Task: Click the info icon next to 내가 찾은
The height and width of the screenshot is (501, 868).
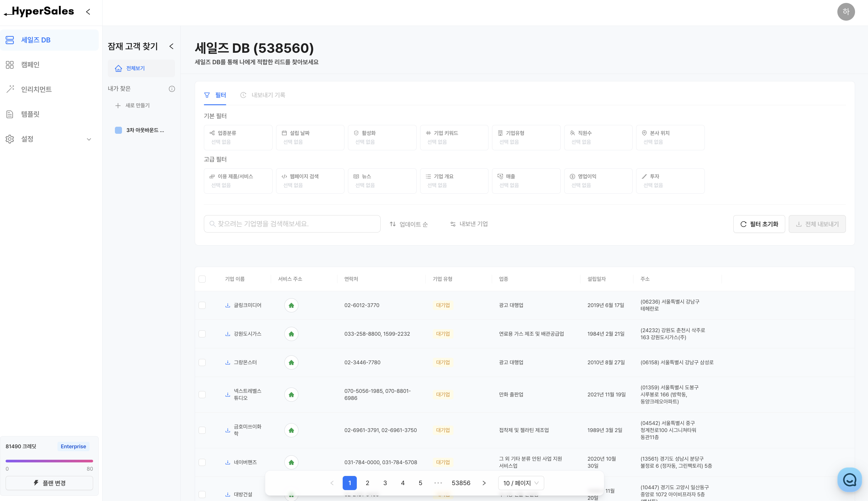Action: 171,89
